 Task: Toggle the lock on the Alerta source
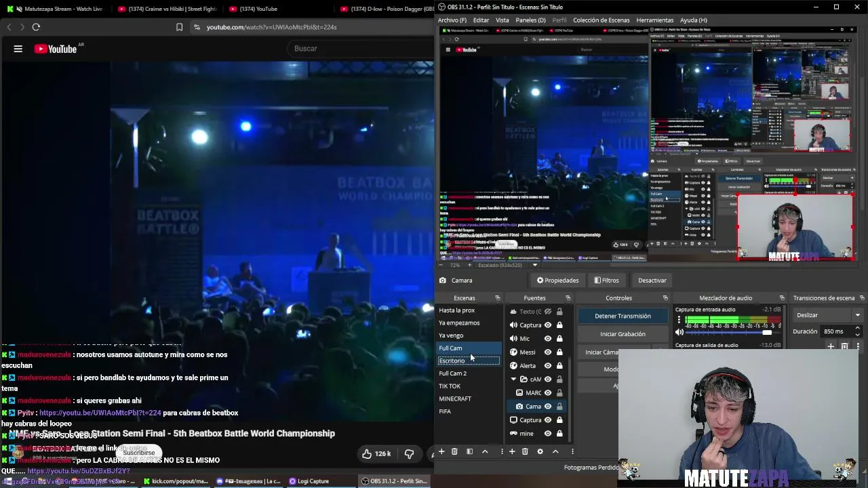(559, 365)
